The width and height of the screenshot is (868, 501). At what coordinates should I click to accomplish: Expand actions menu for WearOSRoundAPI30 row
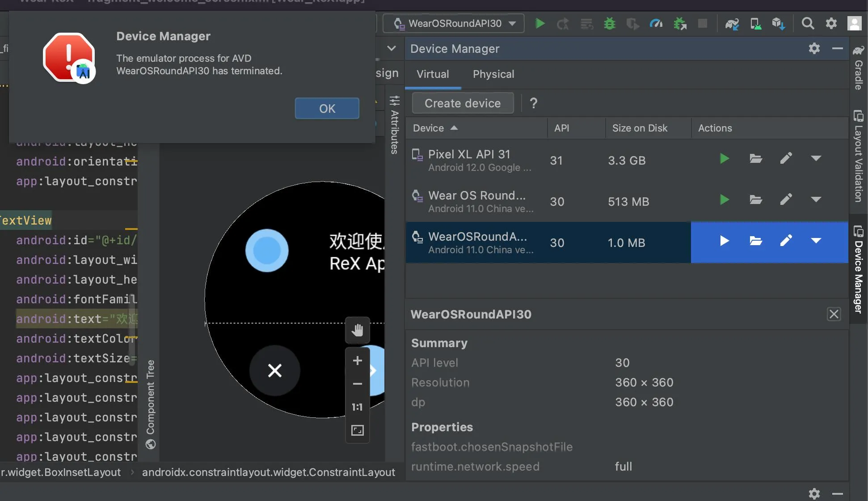tap(816, 241)
